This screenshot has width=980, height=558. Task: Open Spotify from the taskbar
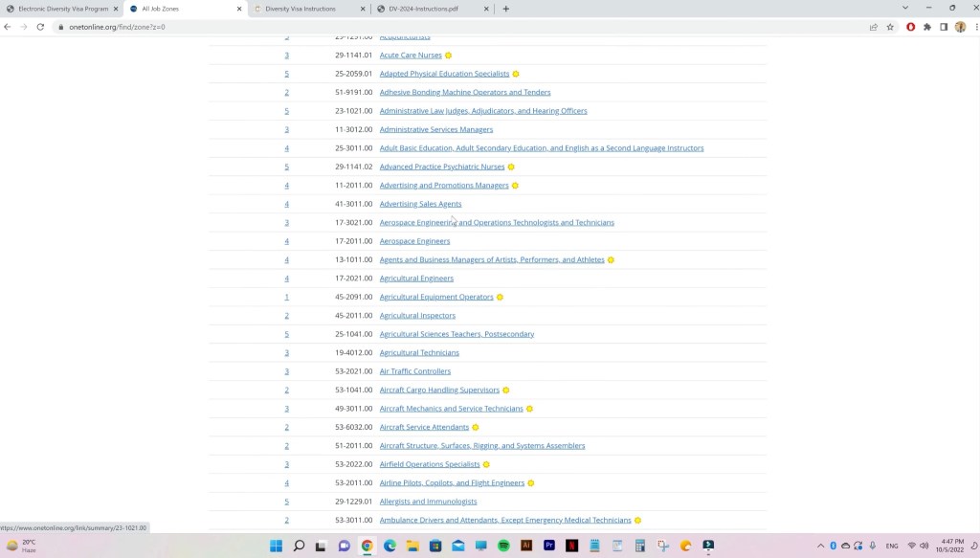click(x=503, y=546)
